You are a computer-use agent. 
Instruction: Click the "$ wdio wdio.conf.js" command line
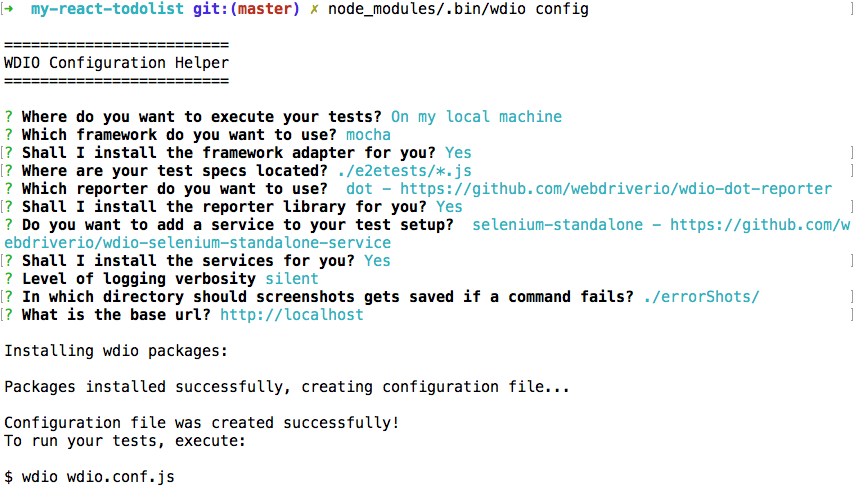coord(89,477)
